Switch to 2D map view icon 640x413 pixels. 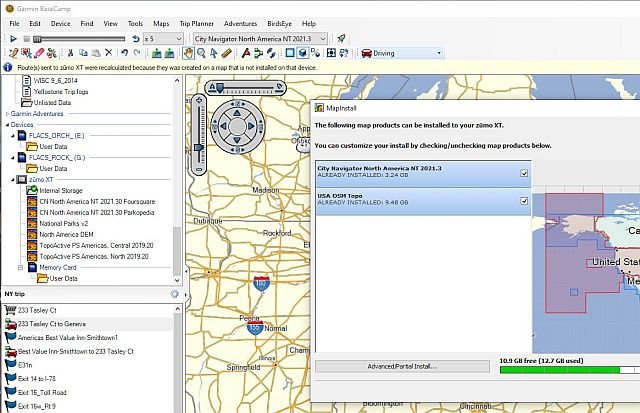coord(290,53)
